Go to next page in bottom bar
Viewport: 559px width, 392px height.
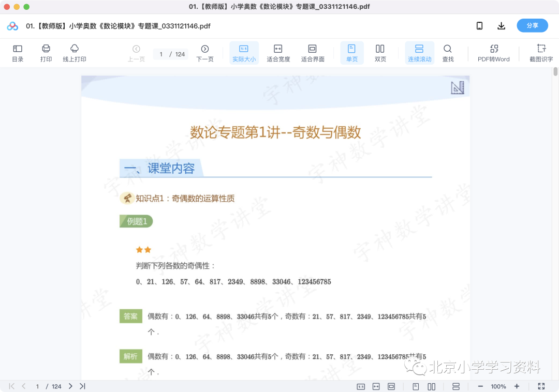tap(70, 386)
